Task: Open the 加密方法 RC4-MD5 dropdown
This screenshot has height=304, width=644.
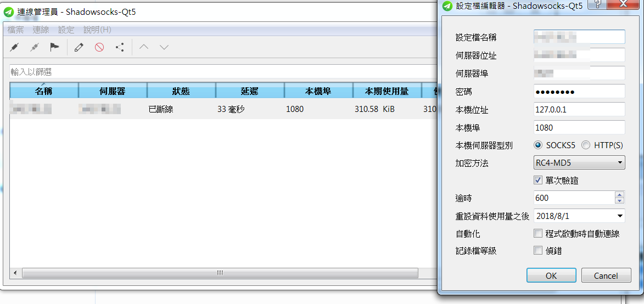Action: [579, 163]
